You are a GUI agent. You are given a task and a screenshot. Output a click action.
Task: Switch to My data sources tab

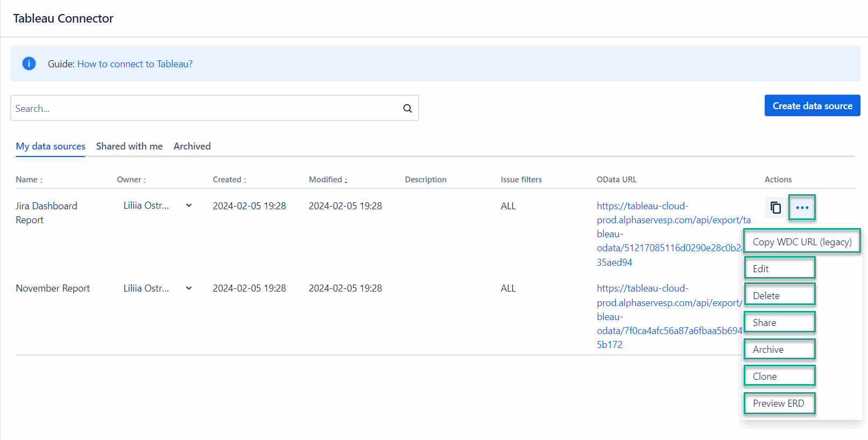coord(51,146)
